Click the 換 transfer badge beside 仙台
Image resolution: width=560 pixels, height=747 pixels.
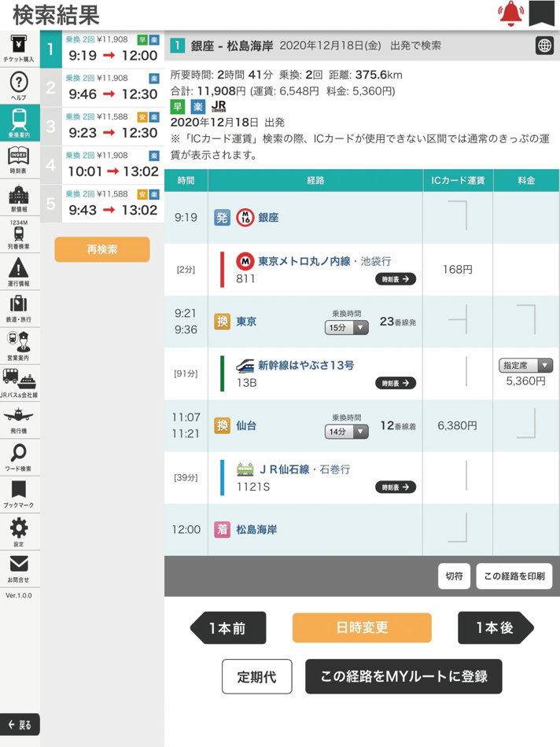coord(222,425)
